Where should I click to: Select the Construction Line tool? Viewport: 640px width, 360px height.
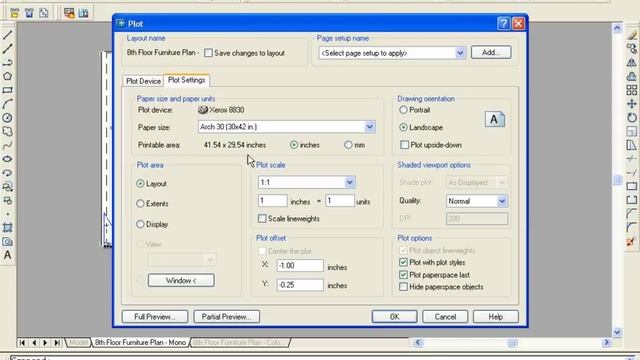click(x=7, y=49)
